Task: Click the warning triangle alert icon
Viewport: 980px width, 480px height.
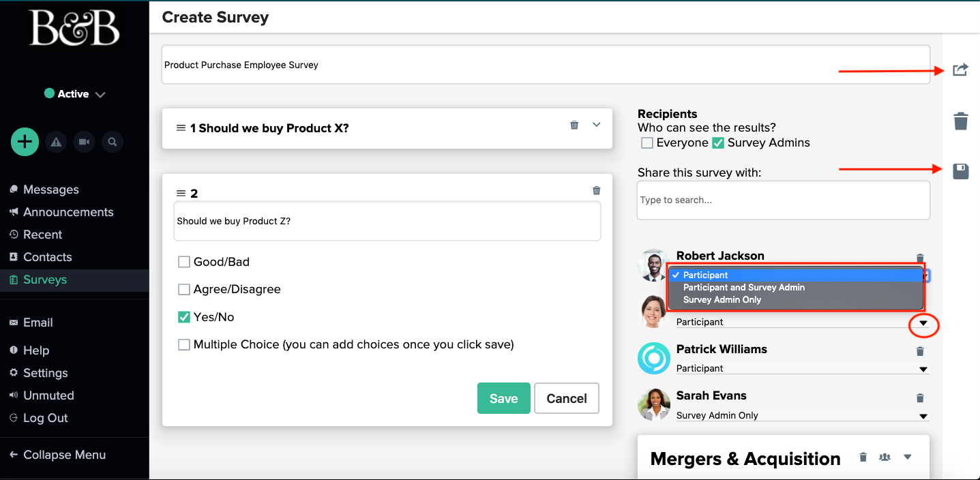Action: click(56, 142)
